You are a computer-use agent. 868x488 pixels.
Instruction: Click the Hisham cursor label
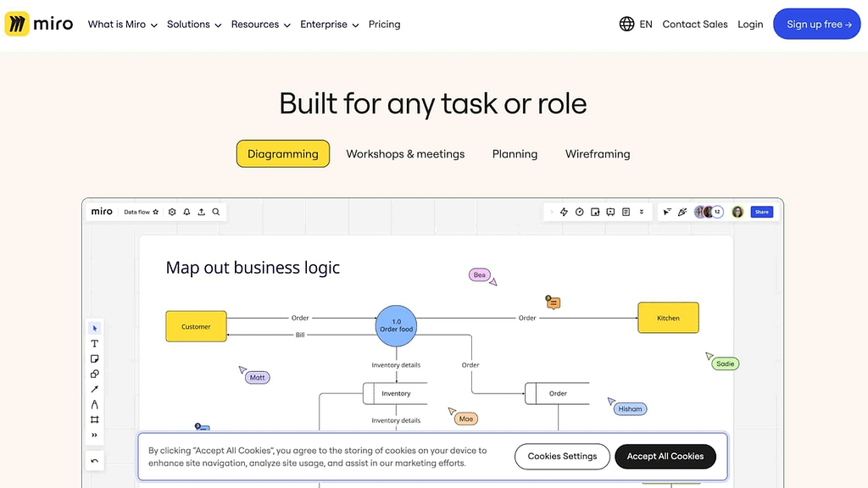tap(630, 409)
